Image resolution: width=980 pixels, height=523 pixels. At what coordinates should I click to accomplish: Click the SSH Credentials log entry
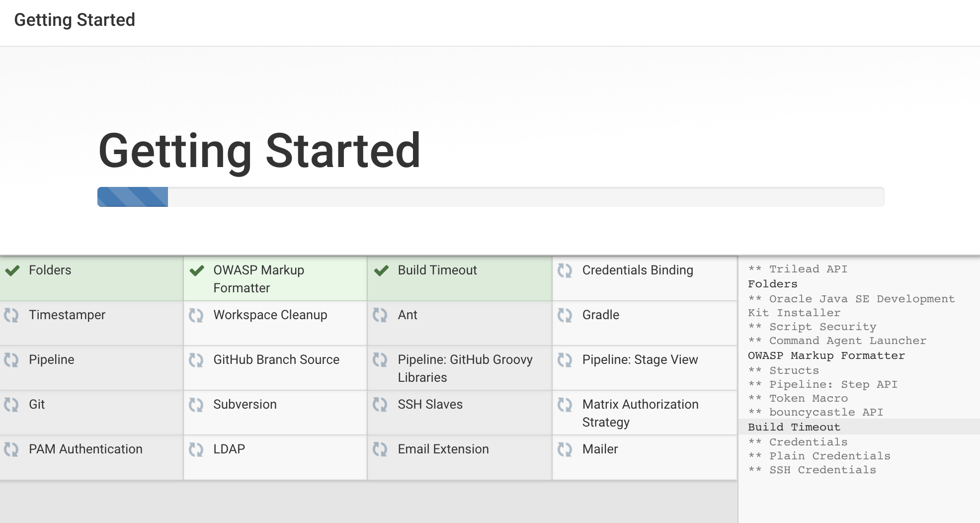click(x=812, y=470)
